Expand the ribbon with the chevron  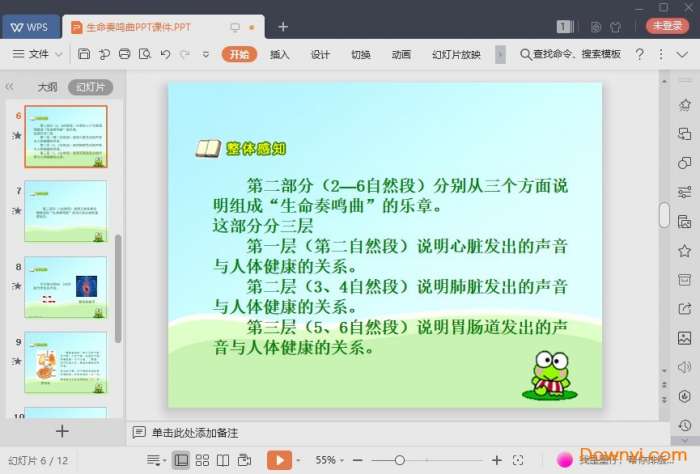pos(682,54)
